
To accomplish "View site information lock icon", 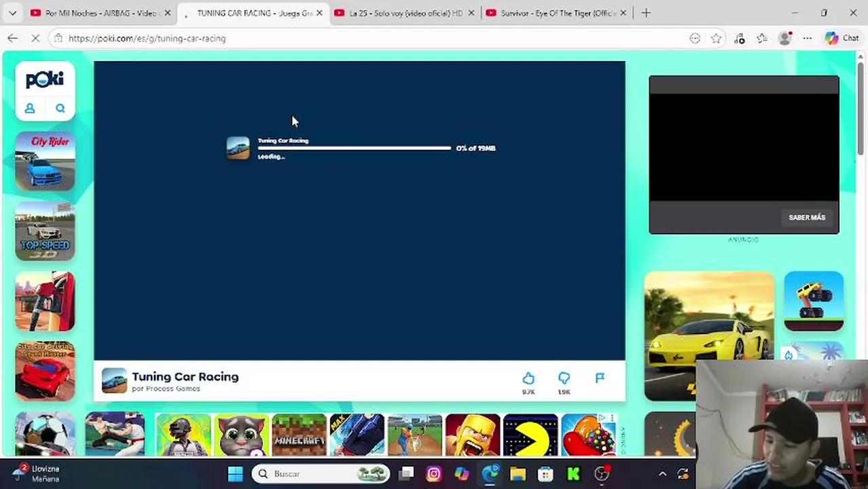I will click(x=58, y=39).
